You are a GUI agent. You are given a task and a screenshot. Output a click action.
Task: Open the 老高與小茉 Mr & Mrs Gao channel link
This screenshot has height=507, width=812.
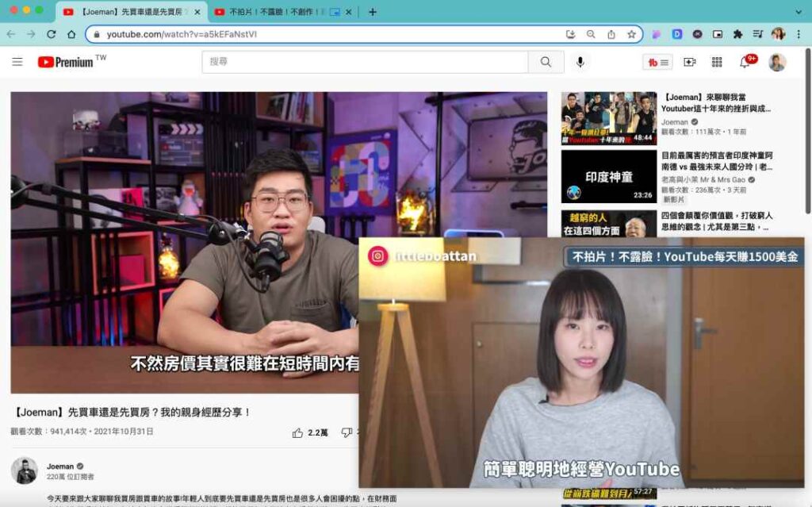point(703,179)
